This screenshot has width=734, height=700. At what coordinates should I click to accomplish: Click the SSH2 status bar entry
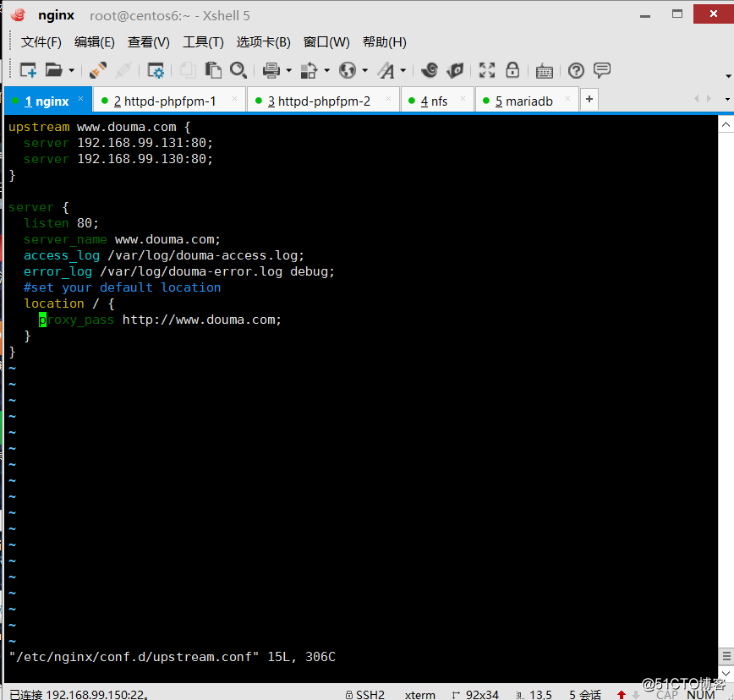pos(364,694)
